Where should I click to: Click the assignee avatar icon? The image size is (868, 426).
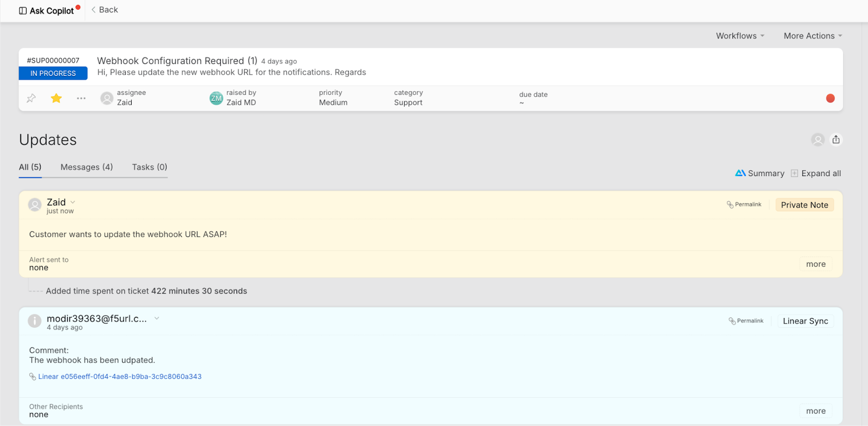107,98
